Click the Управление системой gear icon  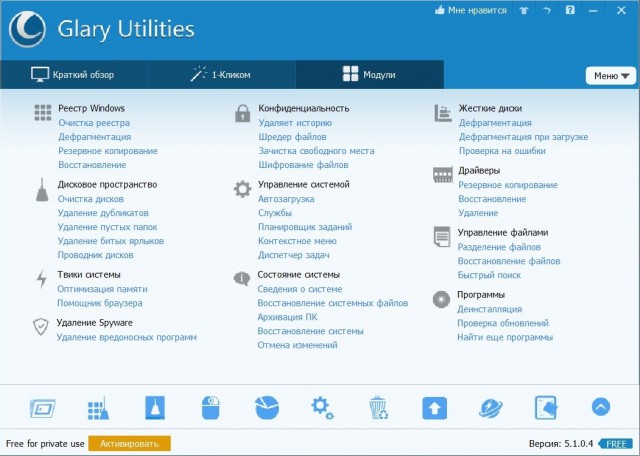coord(242,189)
